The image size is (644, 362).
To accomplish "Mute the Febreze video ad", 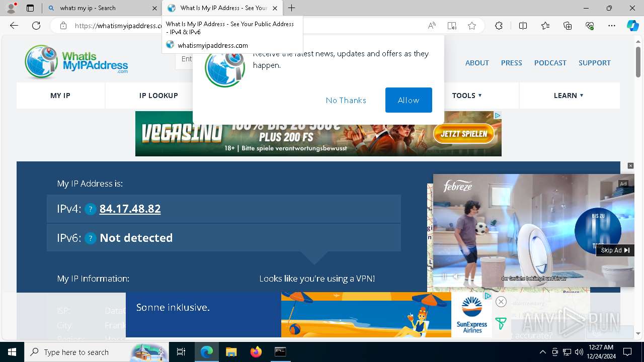I will click(455, 277).
